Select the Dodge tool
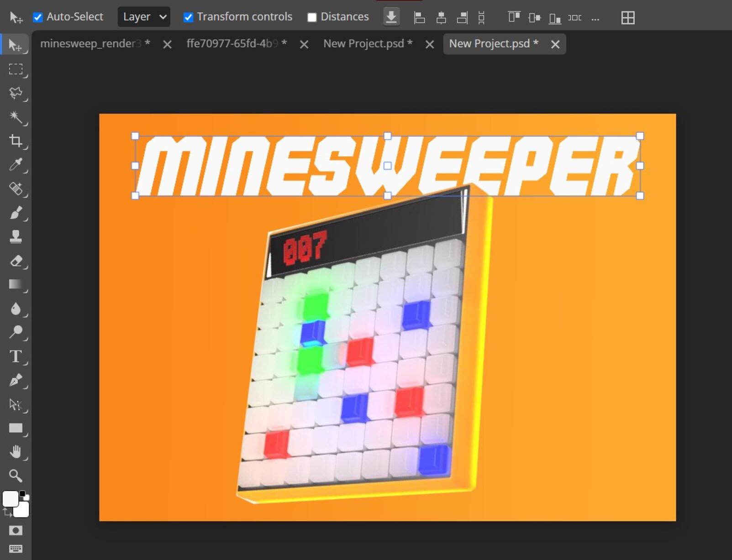The image size is (732, 560). pyautogui.click(x=16, y=332)
